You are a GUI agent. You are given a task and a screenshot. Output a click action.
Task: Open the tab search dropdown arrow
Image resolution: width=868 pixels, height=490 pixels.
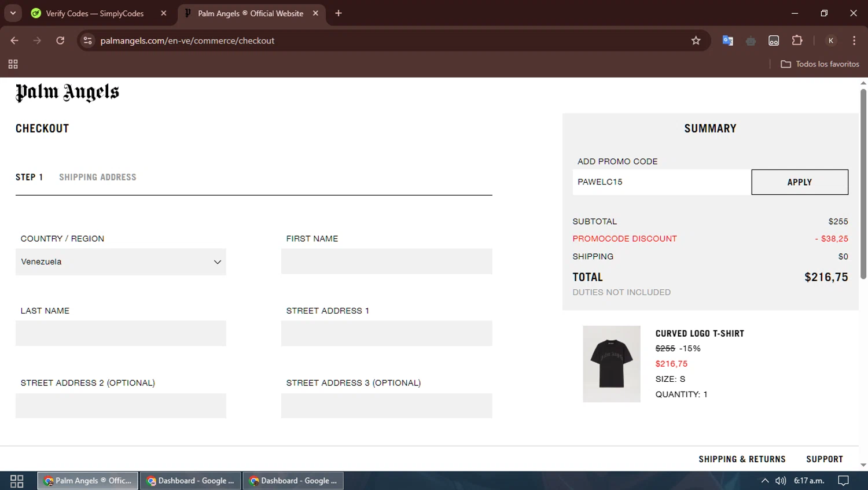tap(13, 13)
